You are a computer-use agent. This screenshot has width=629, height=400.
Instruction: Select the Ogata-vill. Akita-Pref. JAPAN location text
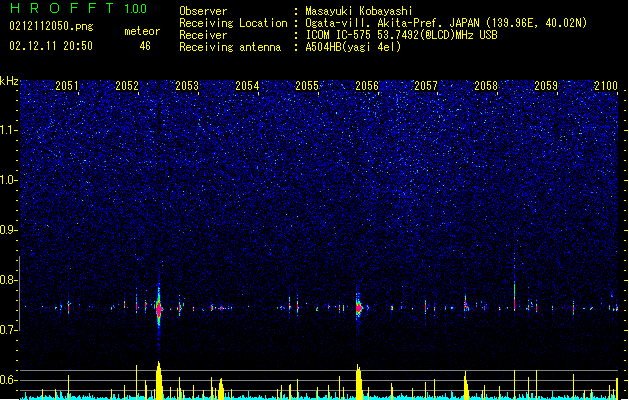tap(446, 23)
